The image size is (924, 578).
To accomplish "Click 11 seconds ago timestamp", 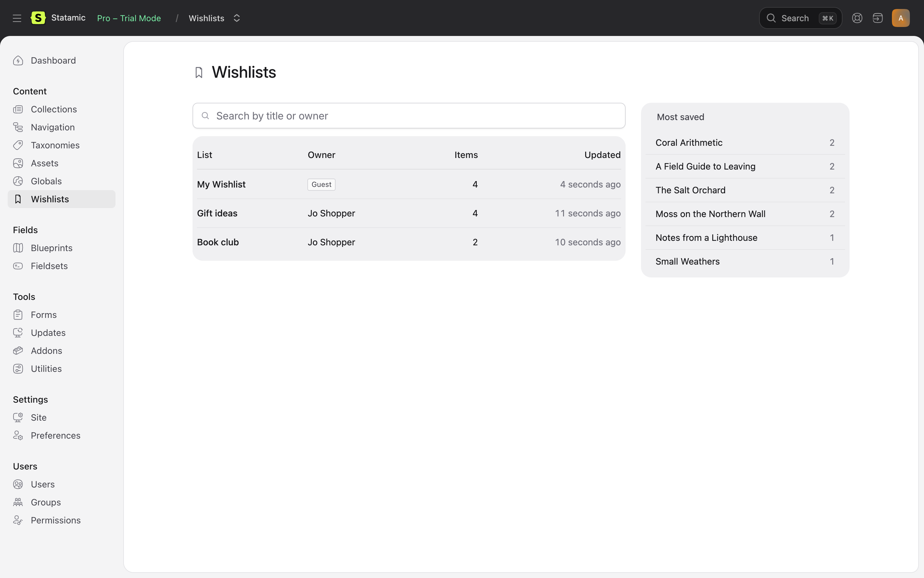I will pyautogui.click(x=588, y=213).
